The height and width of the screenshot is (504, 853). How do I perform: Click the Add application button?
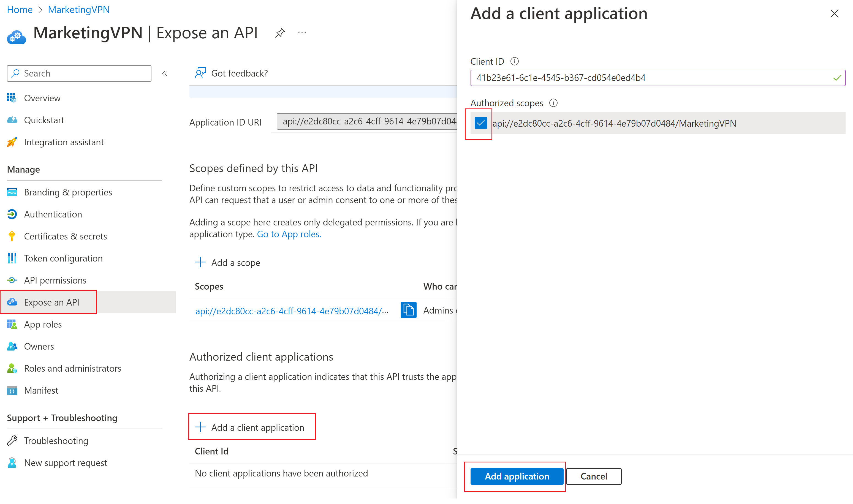tap(517, 476)
